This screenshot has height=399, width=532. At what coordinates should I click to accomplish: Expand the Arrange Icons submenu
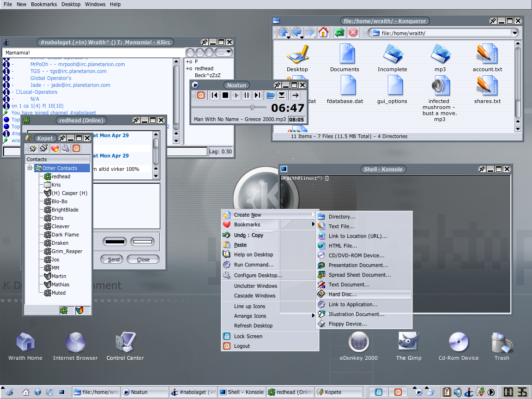tap(270, 316)
